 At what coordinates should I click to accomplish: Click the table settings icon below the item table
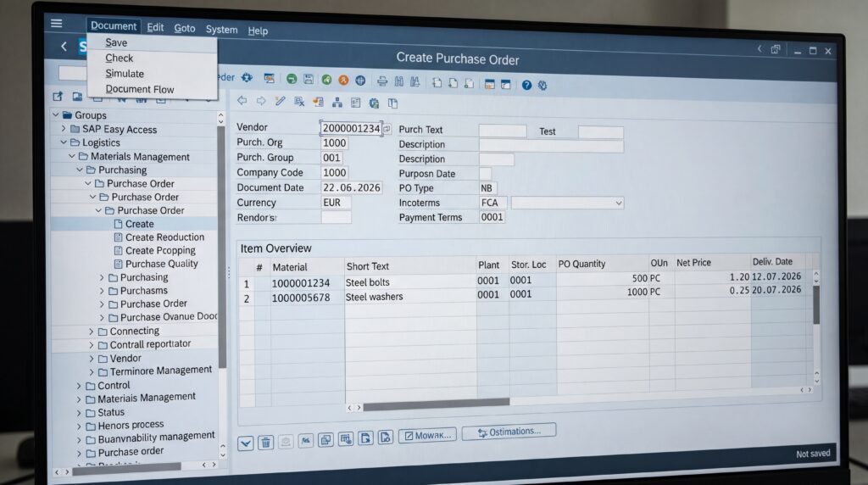pos(346,439)
